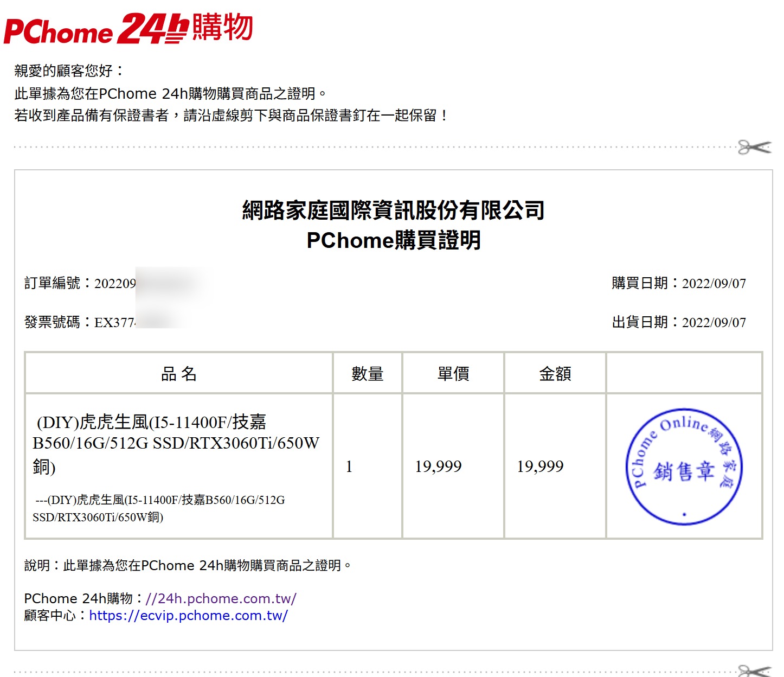Click the 出貨日期 2022/09/07 text
The width and height of the screenshot is (784, 677).
tap(679, 322)
